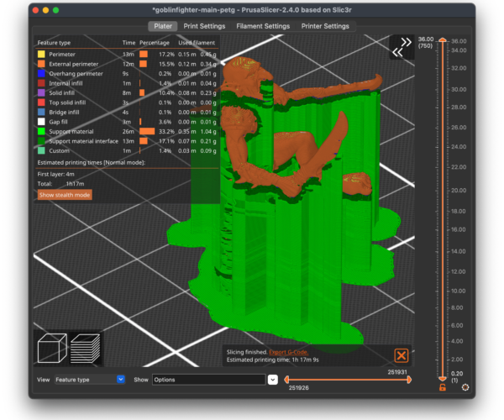Open the layer slider settings gear
Screen dimensions: 504x420
465,387
